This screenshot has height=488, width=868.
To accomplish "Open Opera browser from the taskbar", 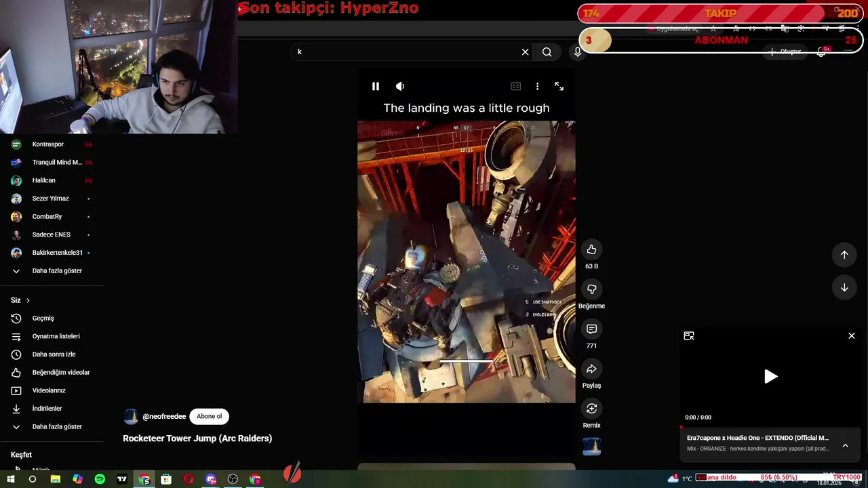I will click(x=189, y=479).
